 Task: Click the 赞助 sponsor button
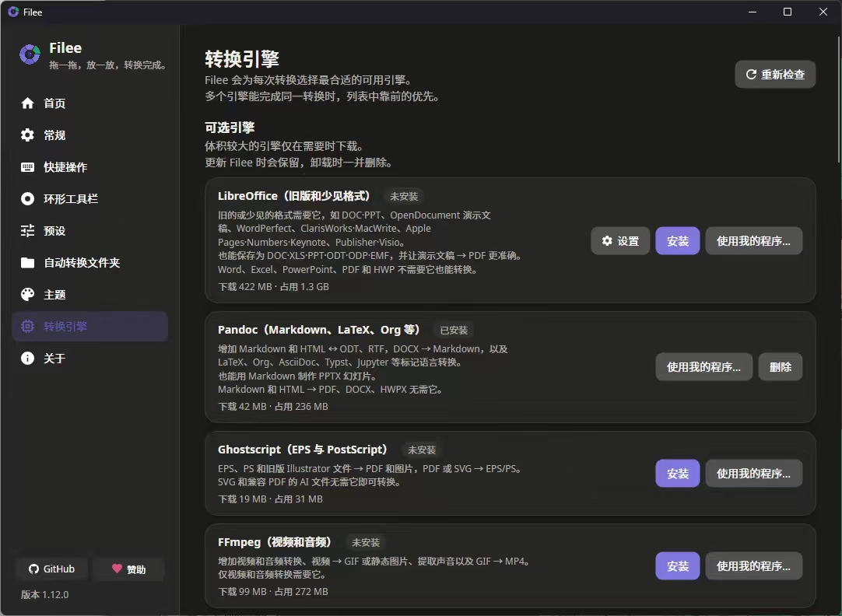(128, 569)
